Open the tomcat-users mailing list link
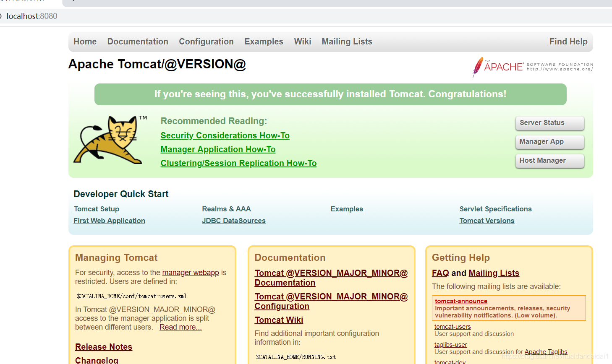 (x=452, y=327)
